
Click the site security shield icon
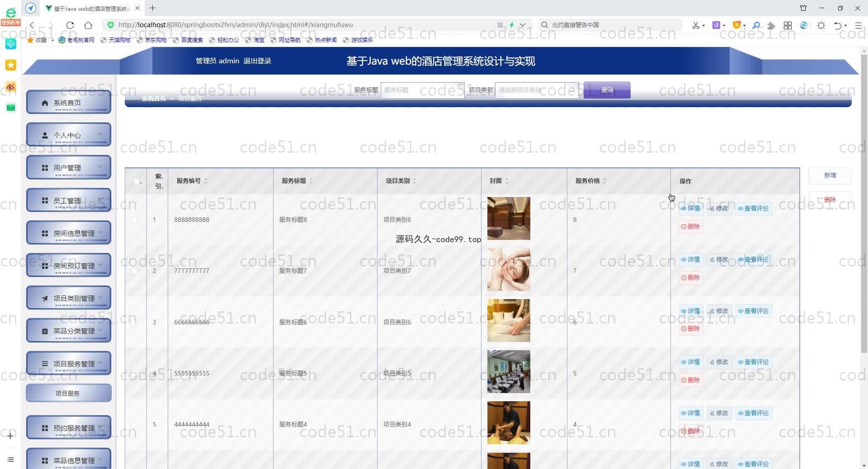tap(111, 25)
